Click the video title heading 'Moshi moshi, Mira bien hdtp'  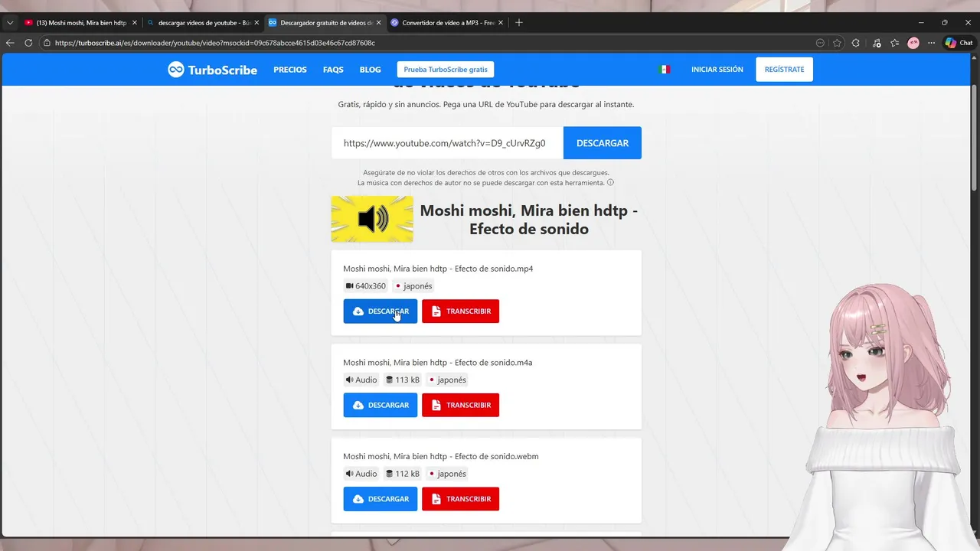[x=528, y=219]
